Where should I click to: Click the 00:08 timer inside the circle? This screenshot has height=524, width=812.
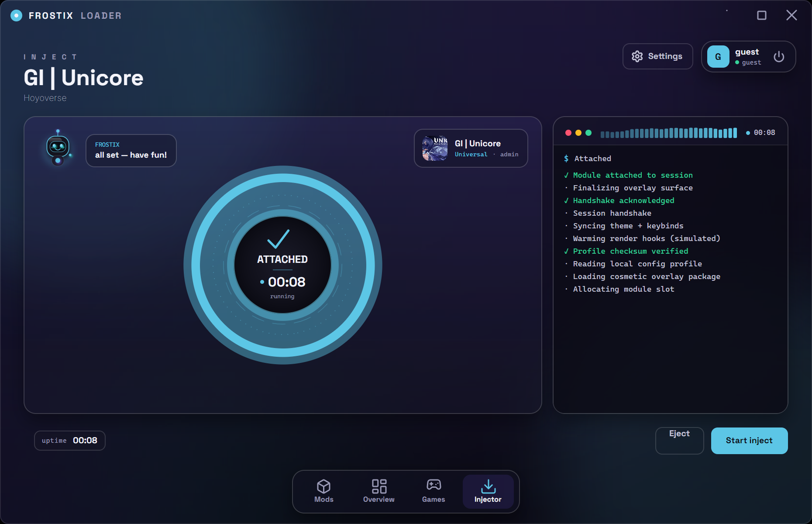pos(286,282)
